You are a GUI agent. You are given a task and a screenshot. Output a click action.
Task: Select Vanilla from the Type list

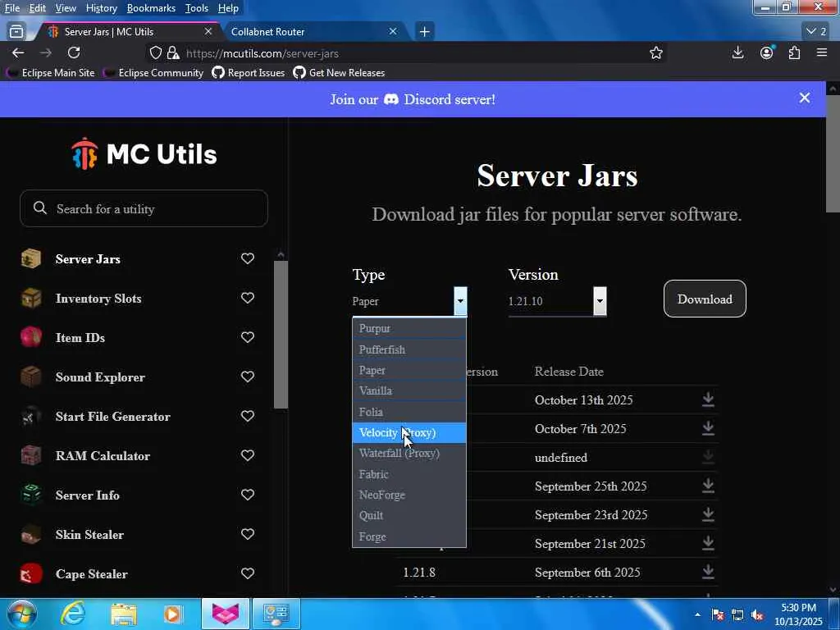(409, 390)
